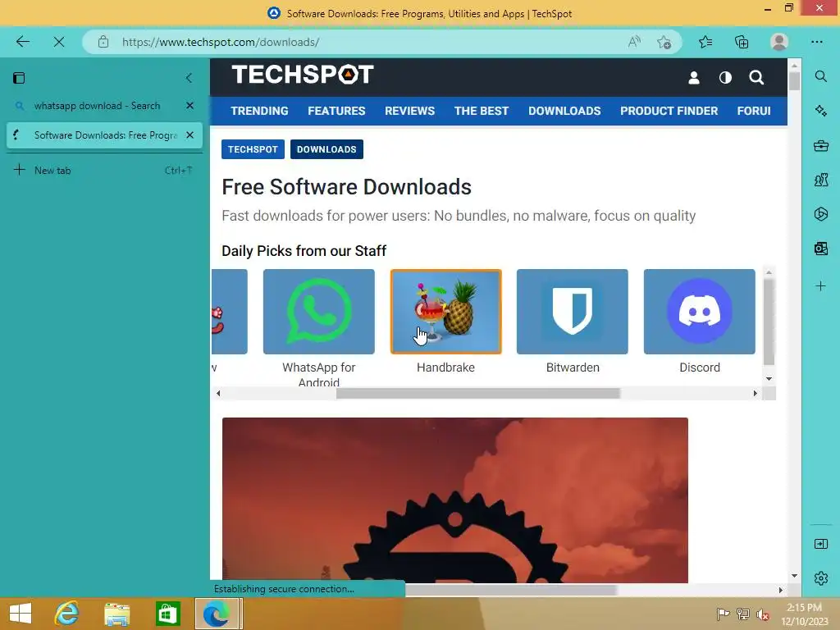Click the Daily Picks carousel left scroll arrow
The width and height of the screenshot is (840, 630).
coord(218,393)
